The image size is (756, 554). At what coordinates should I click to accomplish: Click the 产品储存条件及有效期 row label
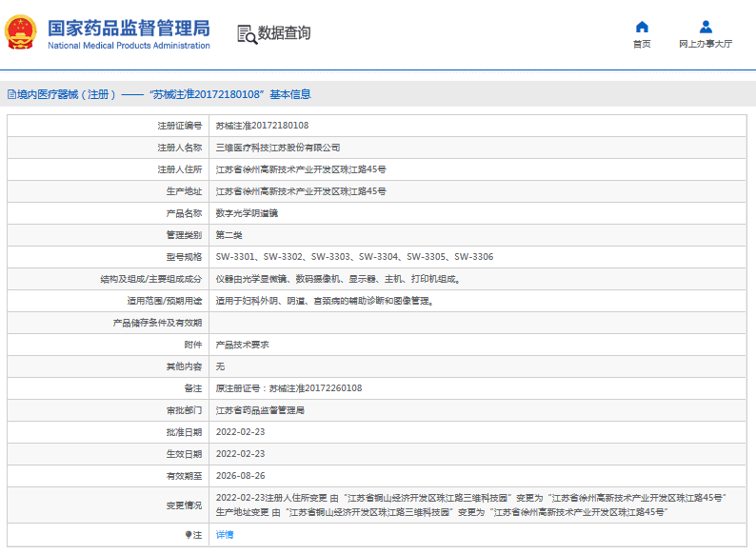157,323
